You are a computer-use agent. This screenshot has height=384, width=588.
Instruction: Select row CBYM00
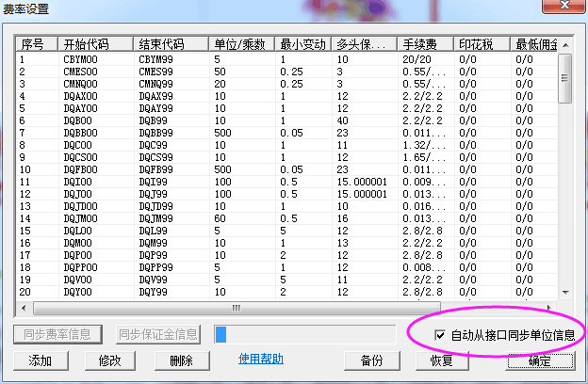pyautogui.click(x=286, y=59)
